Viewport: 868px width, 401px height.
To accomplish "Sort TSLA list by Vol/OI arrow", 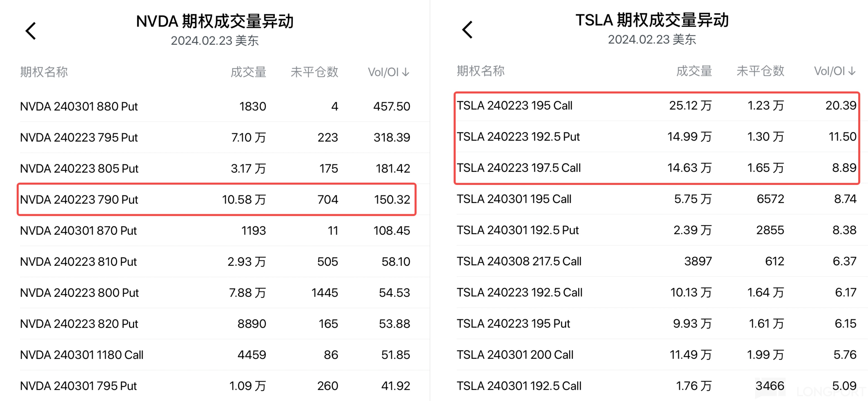I will pos(852,71).
